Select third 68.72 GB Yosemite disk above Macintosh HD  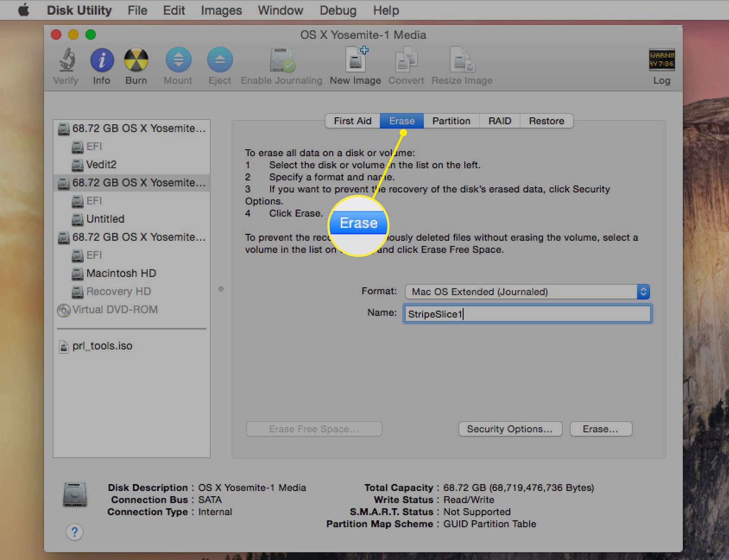point(132,237)
